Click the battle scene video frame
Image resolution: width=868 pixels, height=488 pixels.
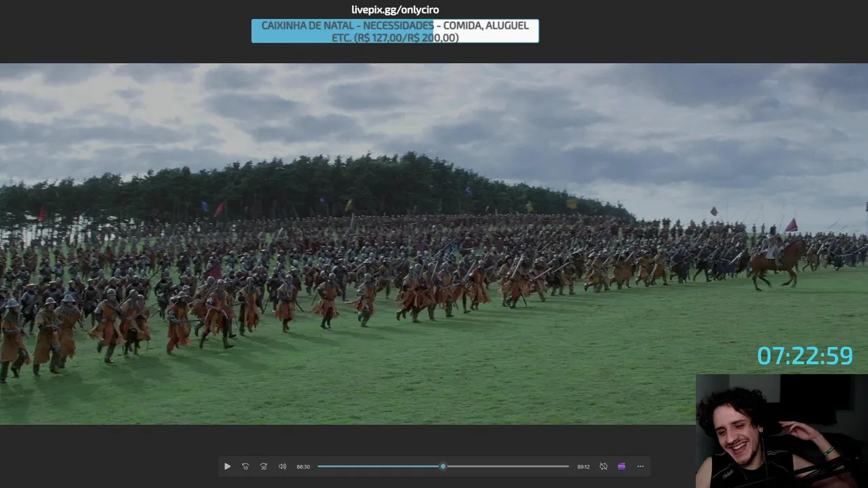(434, 244)
